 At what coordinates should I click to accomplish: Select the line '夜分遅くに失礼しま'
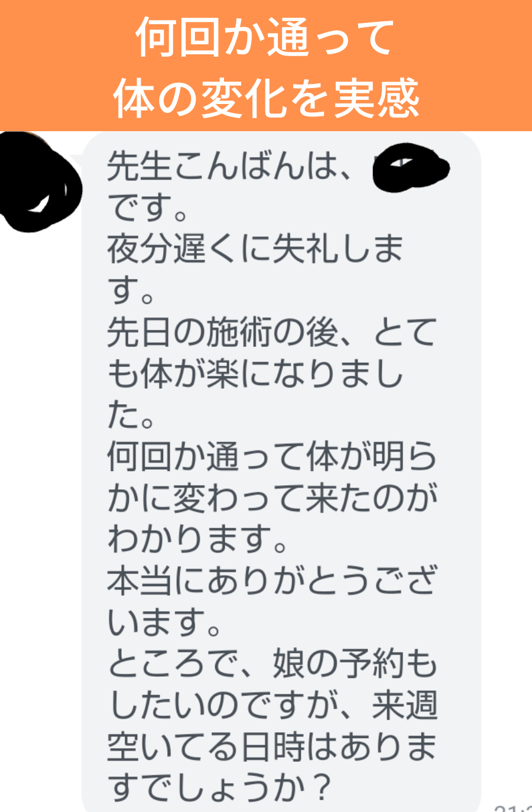tap(255, 249)
